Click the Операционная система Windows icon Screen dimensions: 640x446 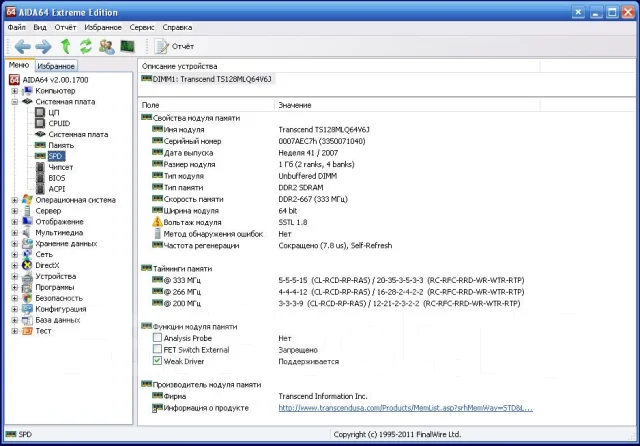[27, 200]
